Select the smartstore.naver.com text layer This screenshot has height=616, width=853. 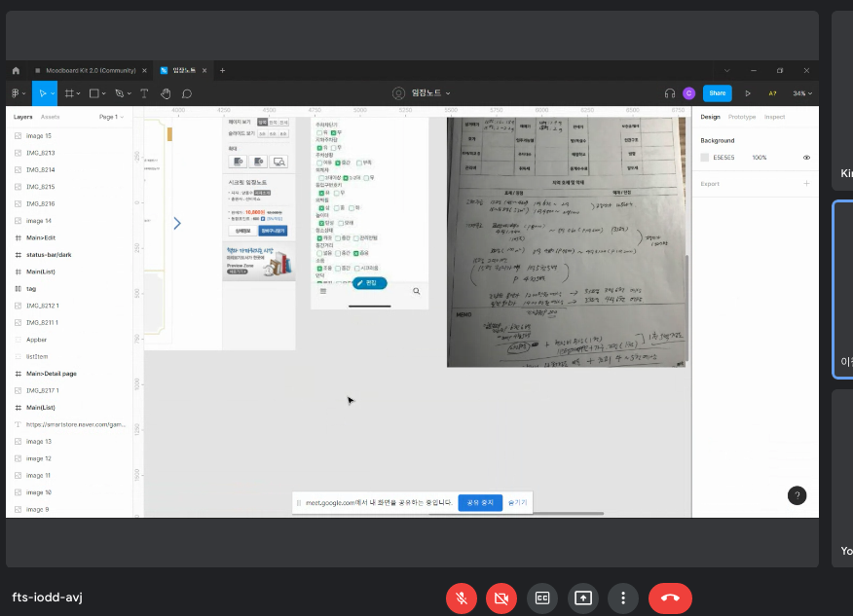click(70, 424)
